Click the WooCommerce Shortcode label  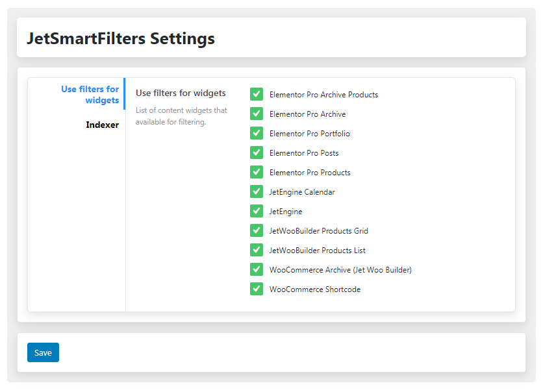pos(315,289)
